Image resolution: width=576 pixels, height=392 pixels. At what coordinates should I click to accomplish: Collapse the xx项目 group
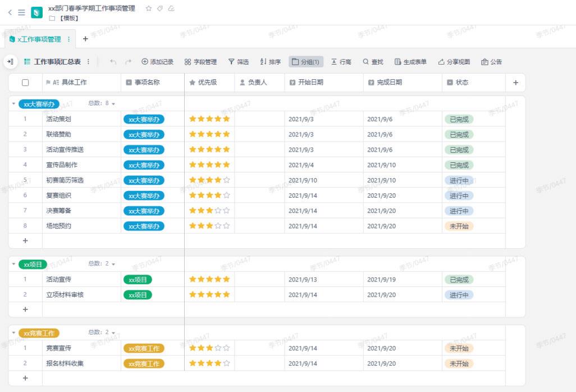coord(13,265)
